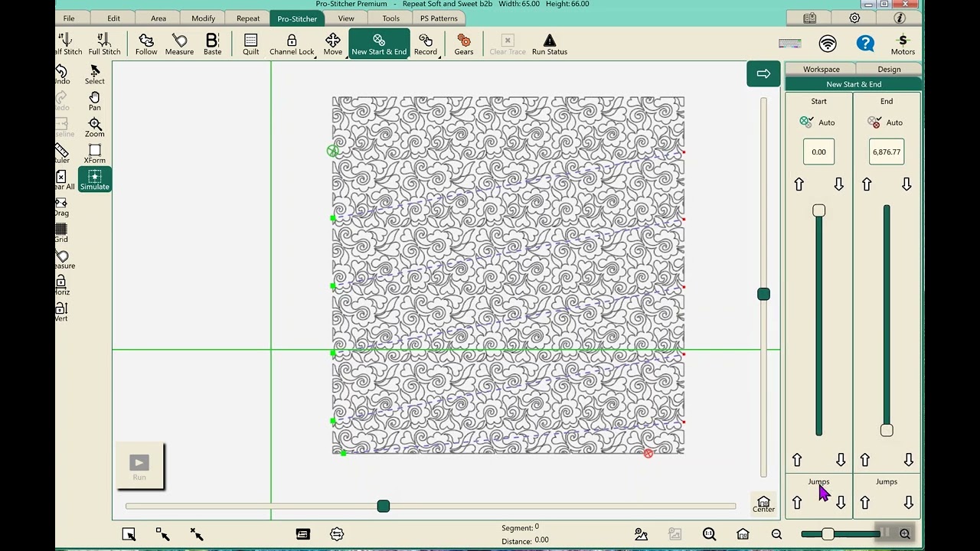Click the Follow toolbar icon
The image size is (980, 551).
[146, 44]
